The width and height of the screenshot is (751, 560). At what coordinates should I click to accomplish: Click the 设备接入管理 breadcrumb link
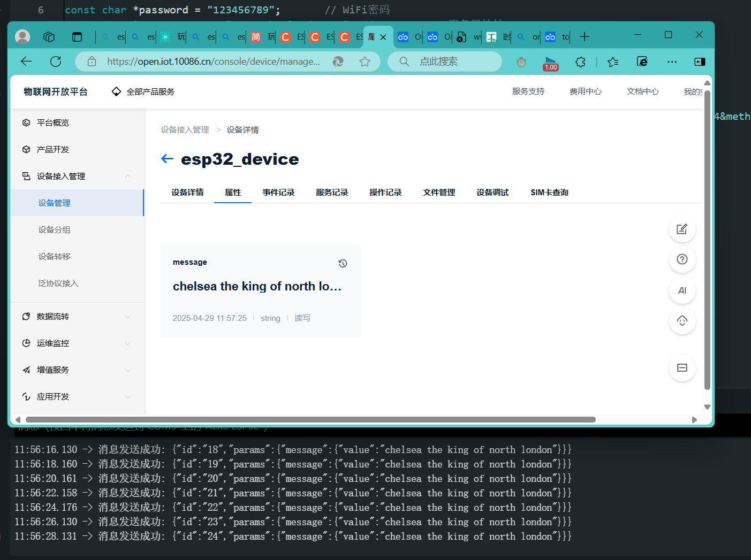185,129
